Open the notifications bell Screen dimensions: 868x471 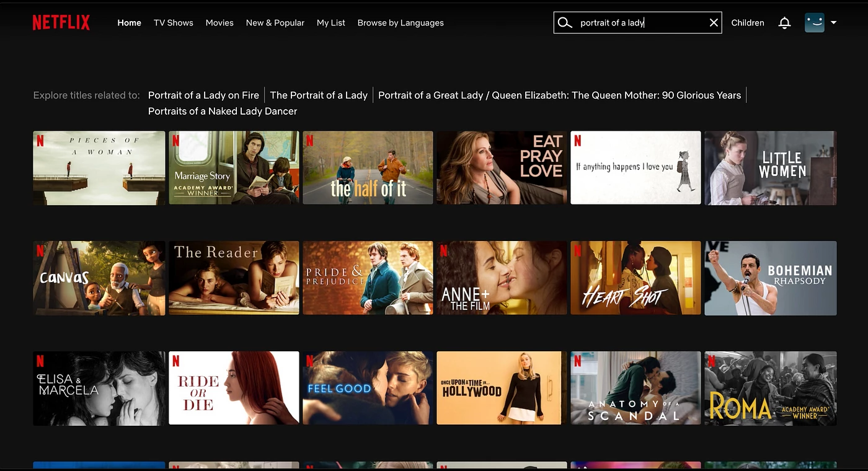784,23
